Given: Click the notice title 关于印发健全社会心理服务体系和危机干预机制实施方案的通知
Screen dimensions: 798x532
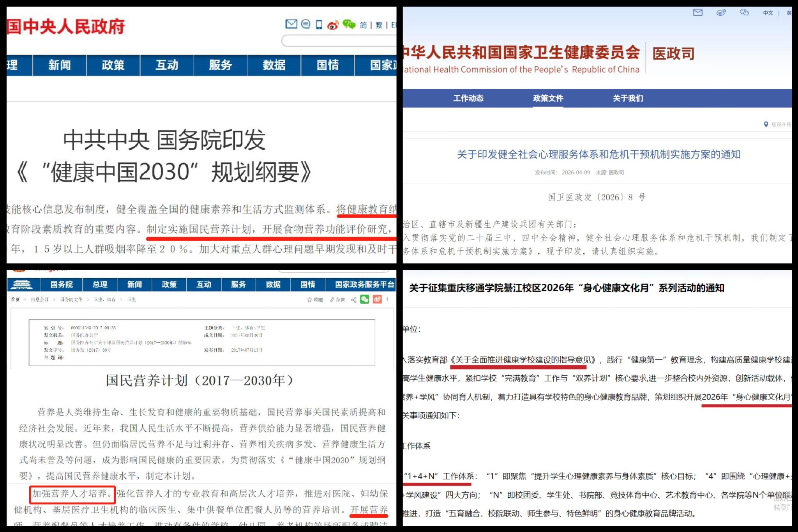Looking at the screenshot, I should 598,154.
